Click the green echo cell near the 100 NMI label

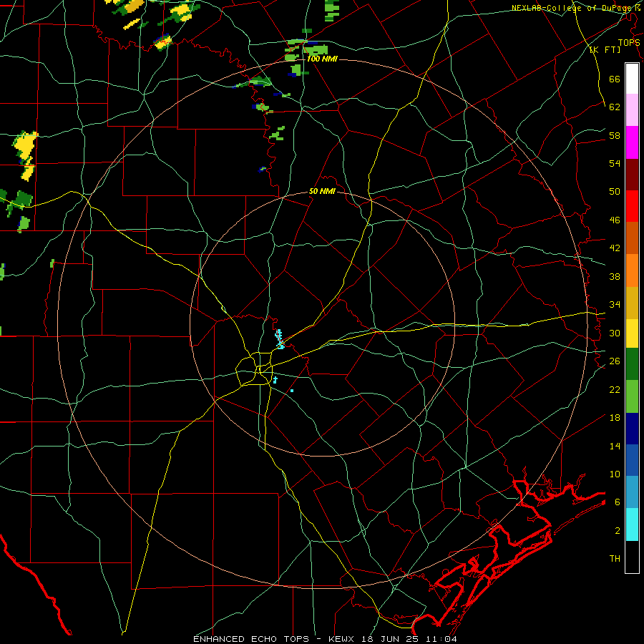coord(316,50)
